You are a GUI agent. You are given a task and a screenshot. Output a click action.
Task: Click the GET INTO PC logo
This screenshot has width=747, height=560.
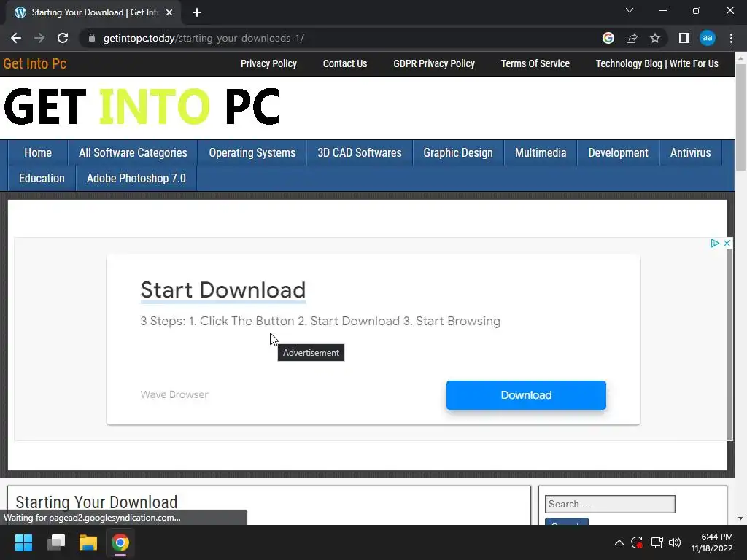(142, 106)
